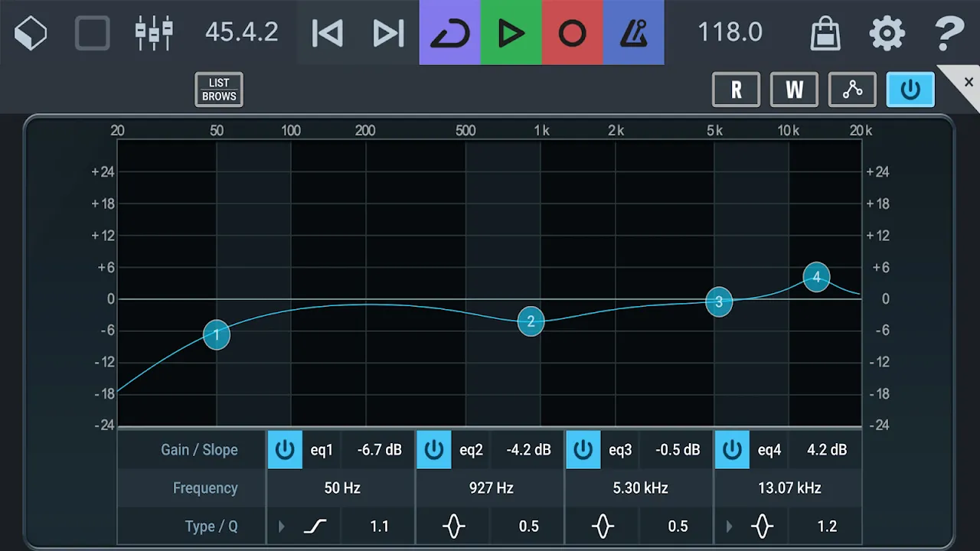The image size is (980, 551).
Task: Open help question mark icon
Action: coord(949,33)
